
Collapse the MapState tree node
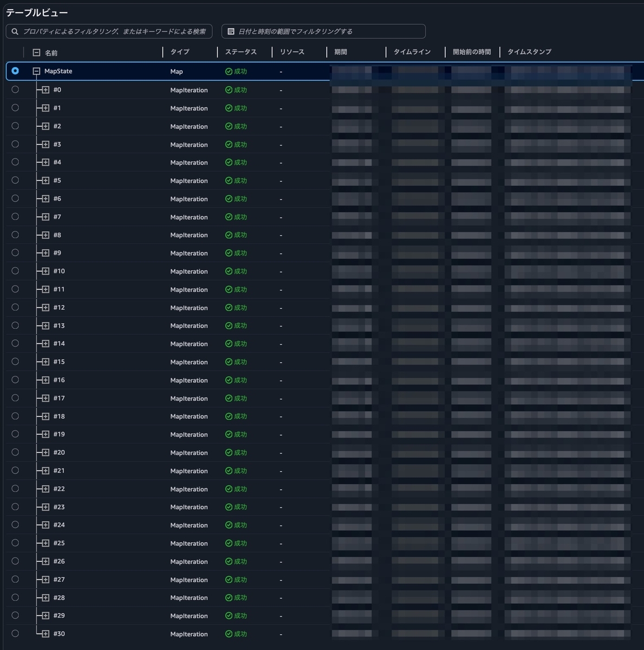coord(36,71)
